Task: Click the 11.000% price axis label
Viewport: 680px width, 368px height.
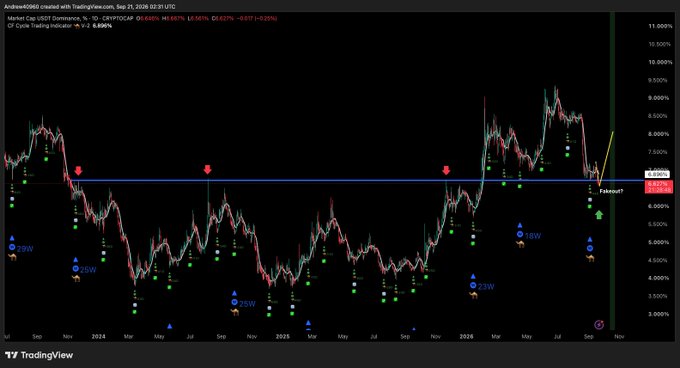Action: [660, 26]
